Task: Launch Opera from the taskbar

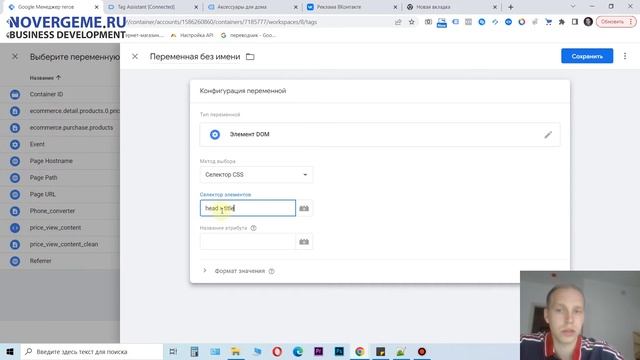Action: coord(277,351)
